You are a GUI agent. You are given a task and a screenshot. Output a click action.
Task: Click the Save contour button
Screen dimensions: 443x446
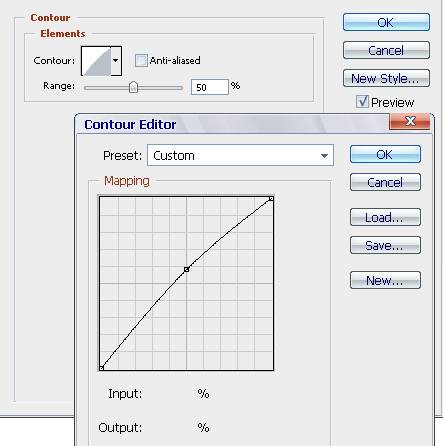tap(385, 245)
